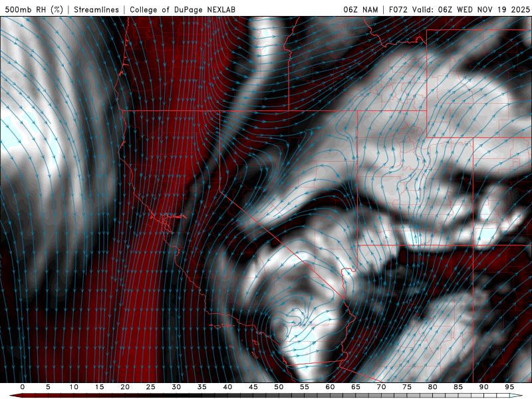Click the '80' value on the color scale
Screen dimensions: 532x399
tap(433, 387)
